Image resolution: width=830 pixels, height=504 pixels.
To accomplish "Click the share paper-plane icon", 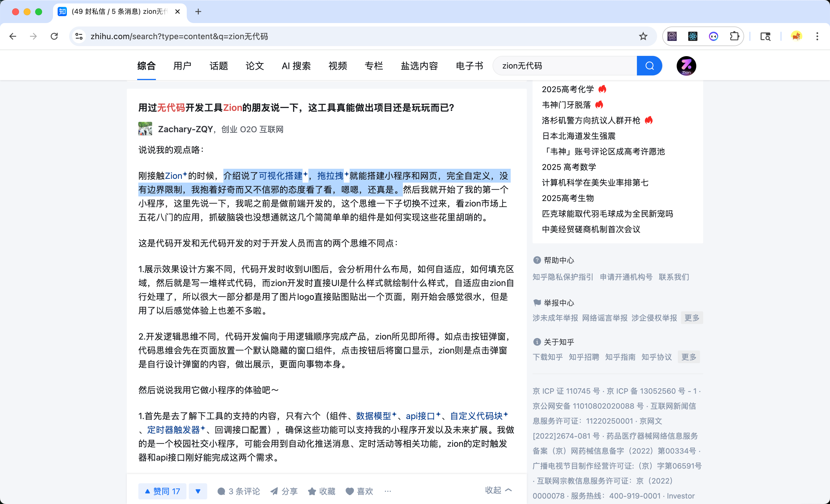I will click(x=274, y=491).
